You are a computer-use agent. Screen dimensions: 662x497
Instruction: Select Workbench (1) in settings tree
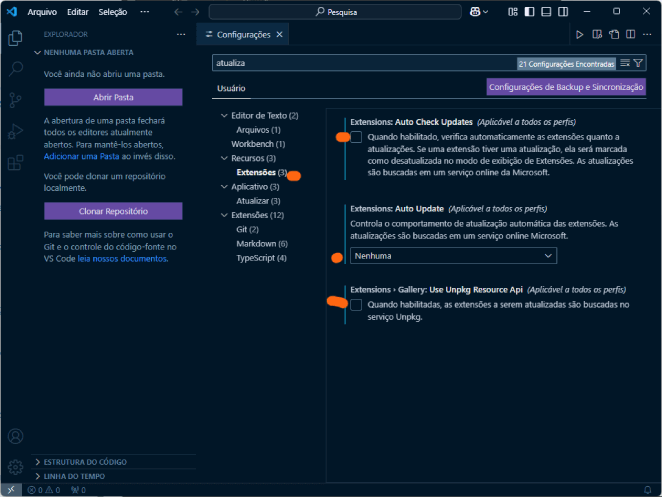coord(258,144)
